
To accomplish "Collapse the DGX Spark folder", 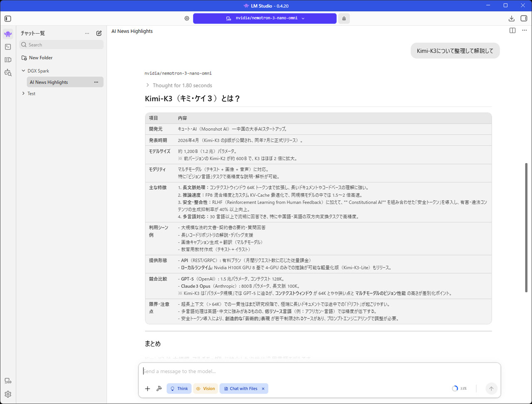I will [23, 71].
